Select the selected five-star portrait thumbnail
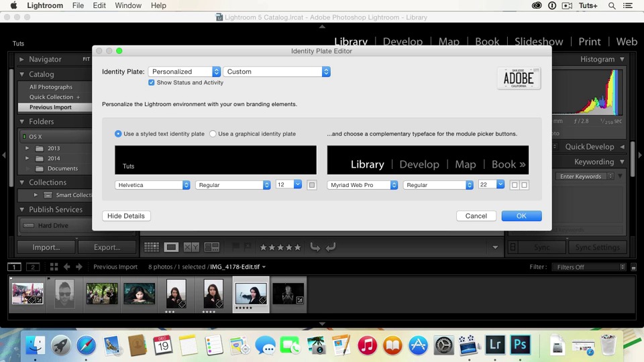Image resolution: width=644 pixels, height=362 pixels. click(251, 294)
